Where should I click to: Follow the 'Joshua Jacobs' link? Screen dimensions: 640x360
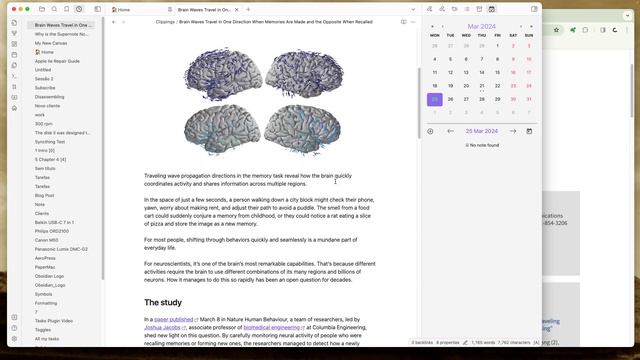point(162,328)
